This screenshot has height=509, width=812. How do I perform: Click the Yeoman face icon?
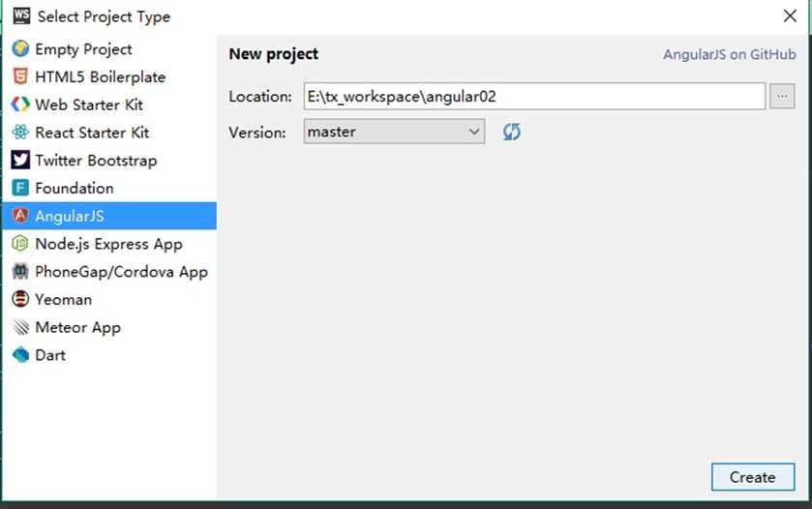[20, 299]
